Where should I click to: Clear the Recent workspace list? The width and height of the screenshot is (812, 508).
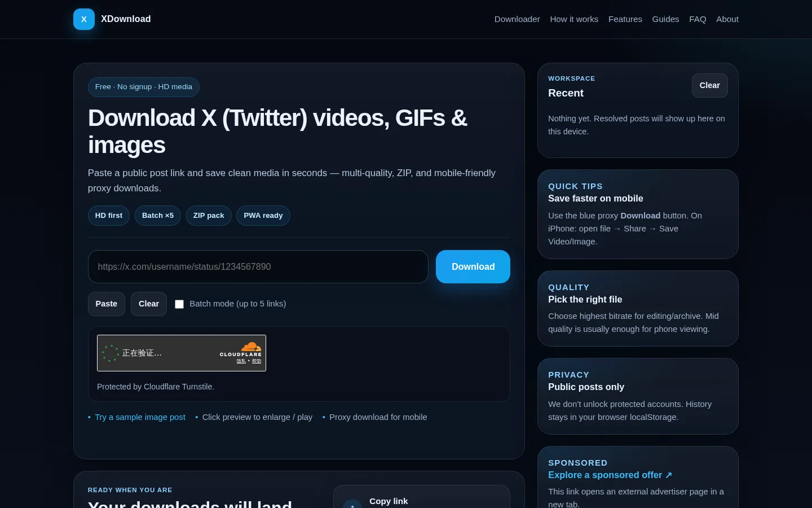pyautogui.click(x=709, y=85)
